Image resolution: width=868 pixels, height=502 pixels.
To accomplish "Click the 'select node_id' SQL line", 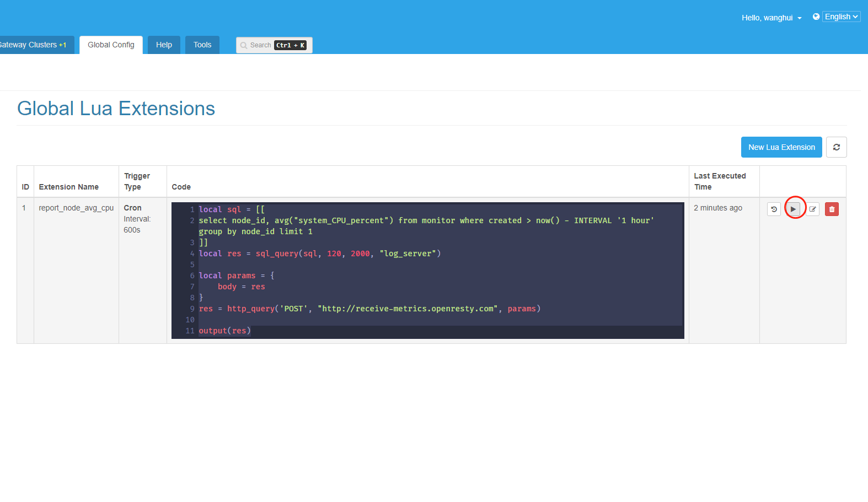I will (426, 226).
